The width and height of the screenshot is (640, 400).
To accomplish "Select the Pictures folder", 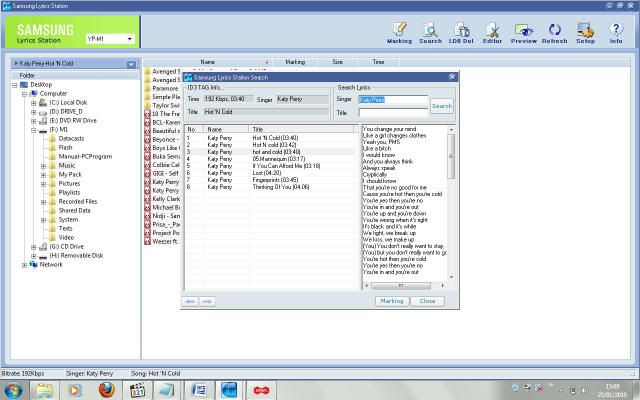I will pos(69,184).
